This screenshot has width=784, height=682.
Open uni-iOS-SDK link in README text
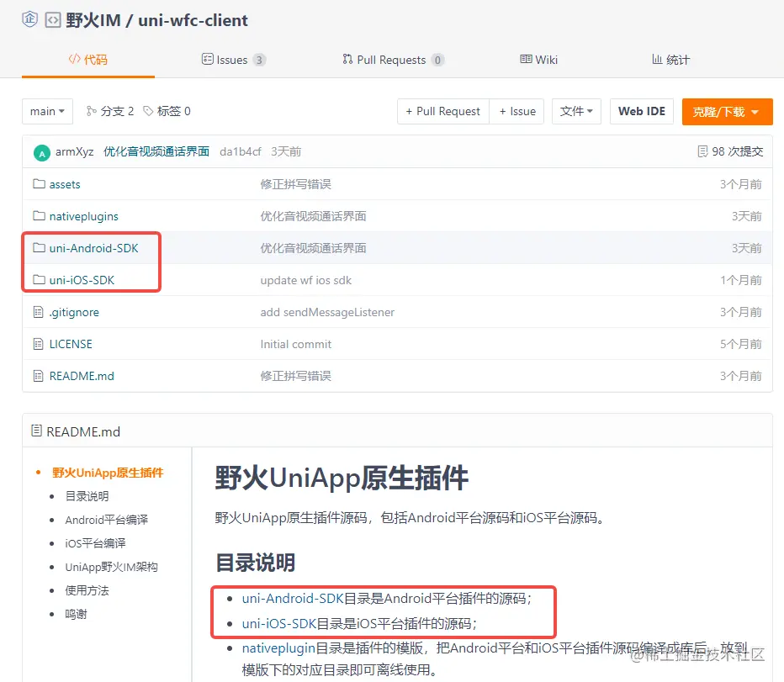pyautogui.click(x=279, y=624)
